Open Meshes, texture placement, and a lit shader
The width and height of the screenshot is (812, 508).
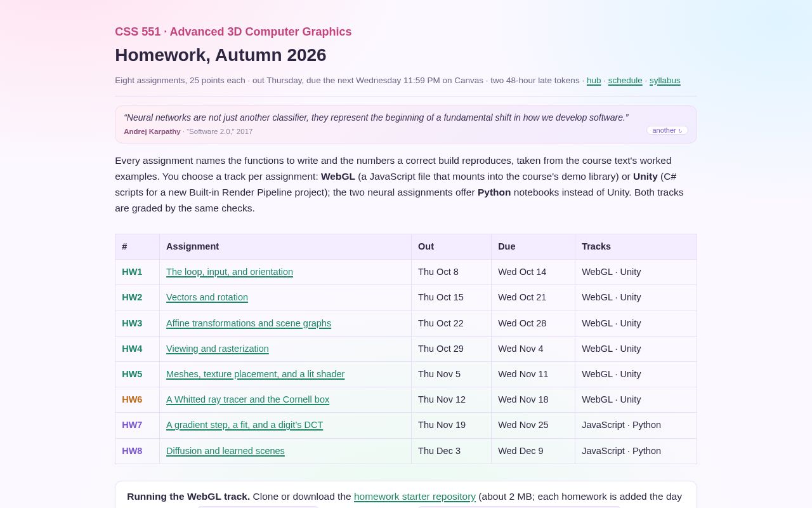point(255,374)
